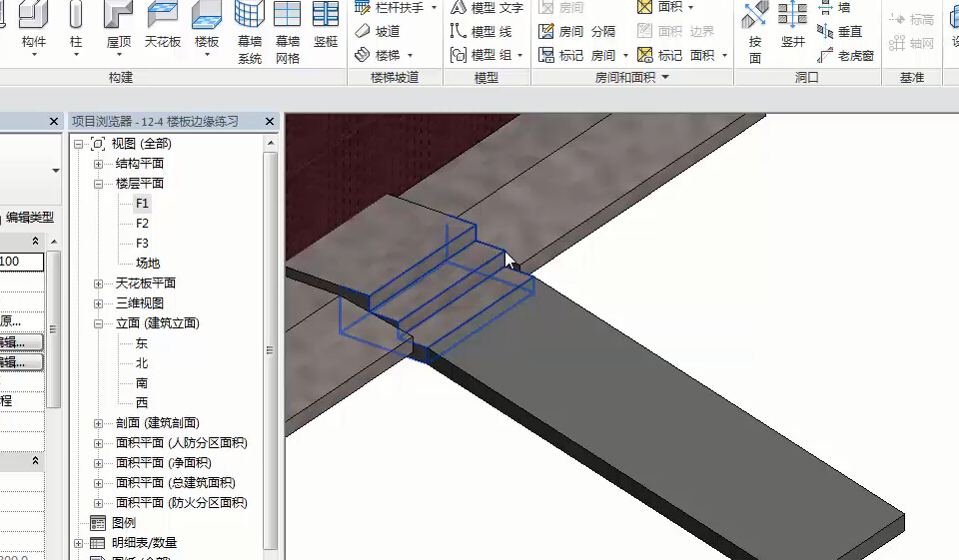
Task: Click the 老虎窗 dormer opening tool
Action: 845,55
